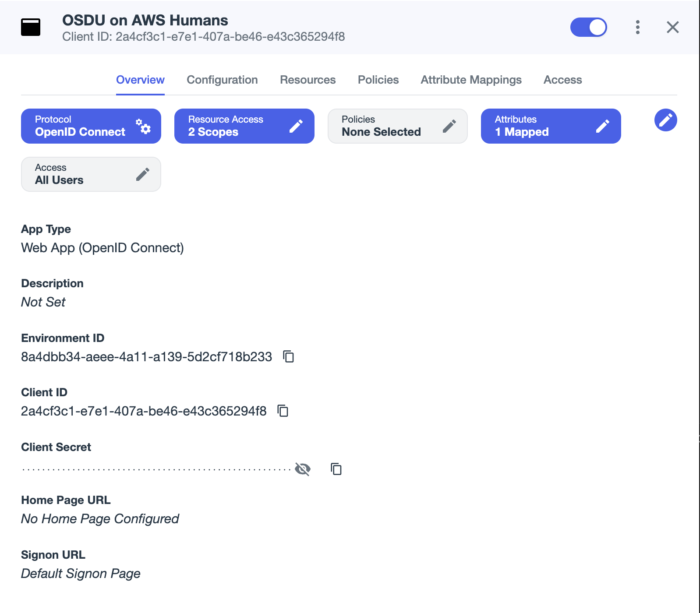
Task: Select the Client ID value under Client ID heading
Action: click(144, 411)
